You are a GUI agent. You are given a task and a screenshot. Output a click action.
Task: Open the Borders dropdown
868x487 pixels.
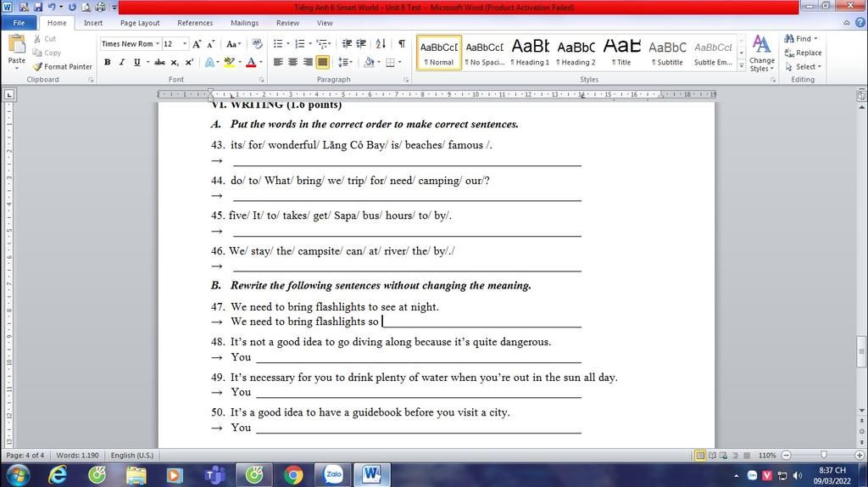[399, 62]
